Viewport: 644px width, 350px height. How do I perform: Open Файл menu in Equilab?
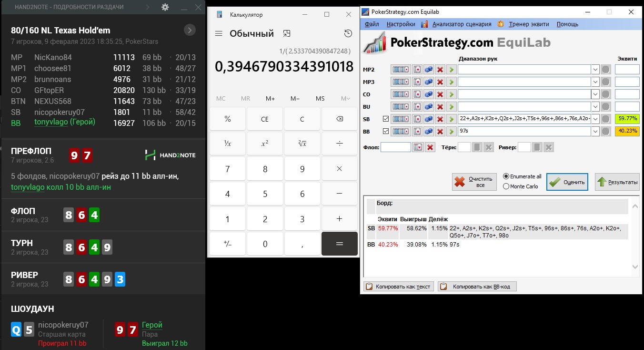coord(372,24)
